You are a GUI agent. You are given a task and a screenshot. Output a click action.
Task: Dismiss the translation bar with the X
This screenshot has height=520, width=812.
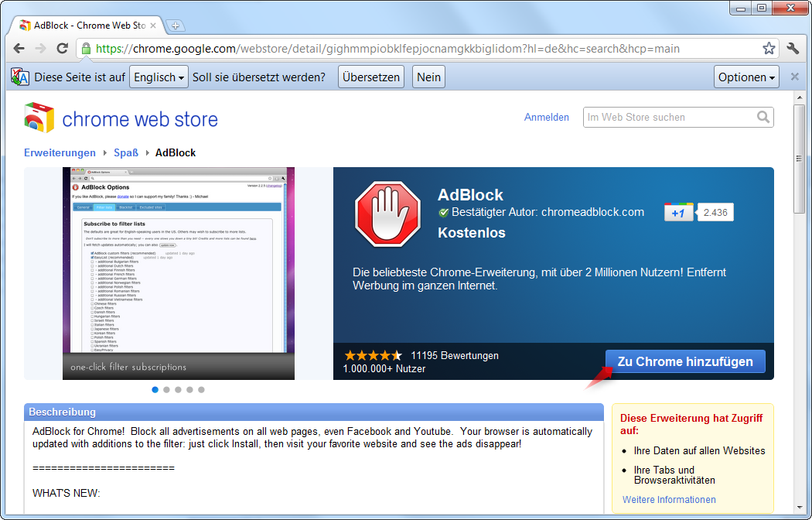click(x=795, y=77)
